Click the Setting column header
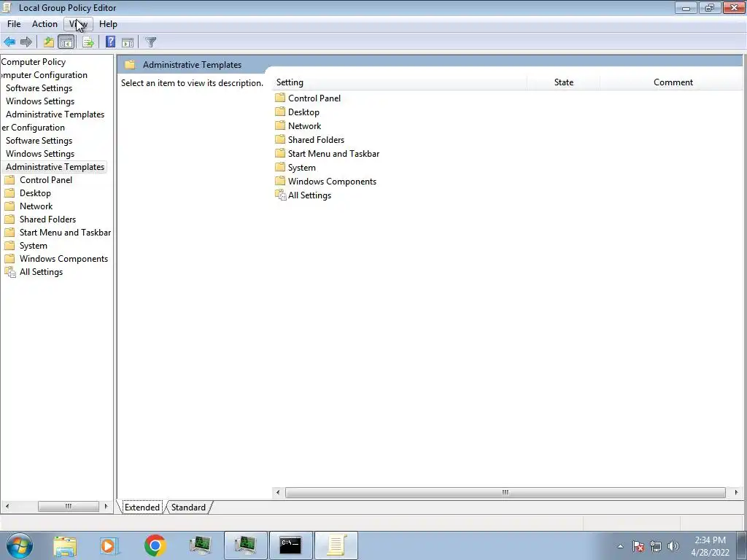Screen dimensions: 747x560 pos(400,82)
